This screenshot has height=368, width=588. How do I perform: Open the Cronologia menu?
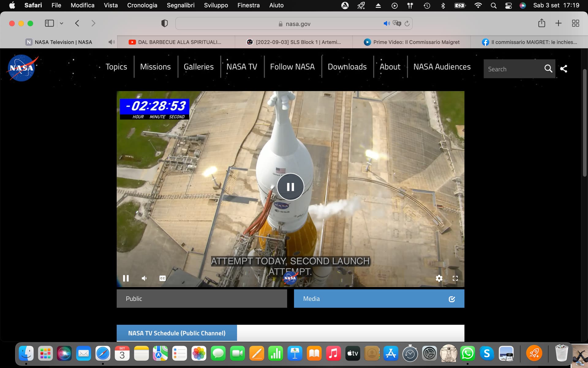point(142,5)
